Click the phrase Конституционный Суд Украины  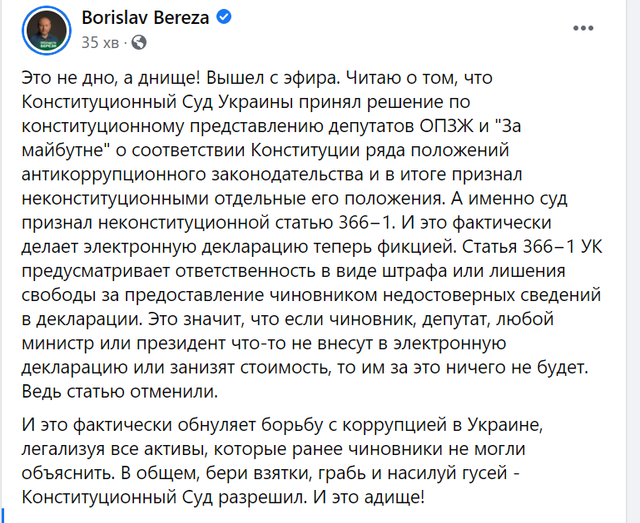point(157,102)
